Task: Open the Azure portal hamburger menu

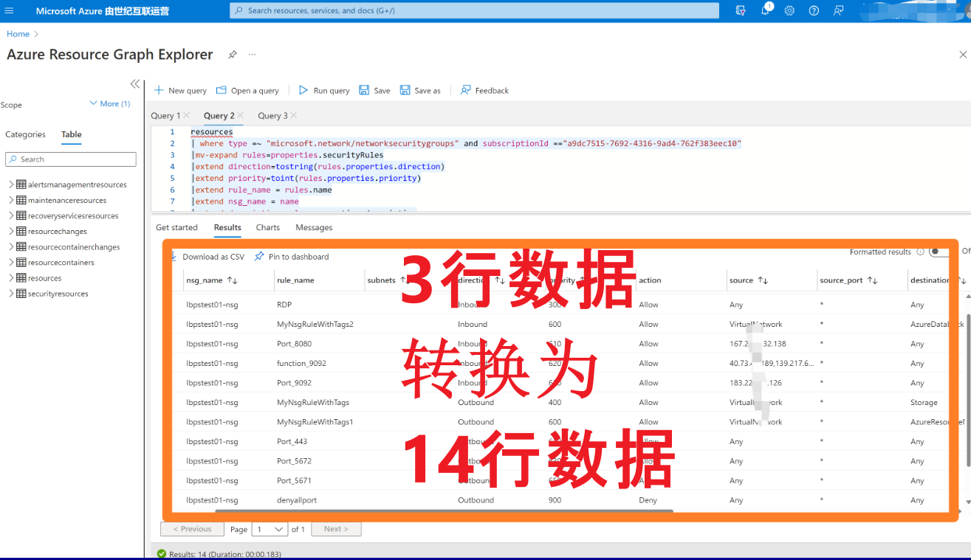Action: pyautogui.click(x=10, y=10)
